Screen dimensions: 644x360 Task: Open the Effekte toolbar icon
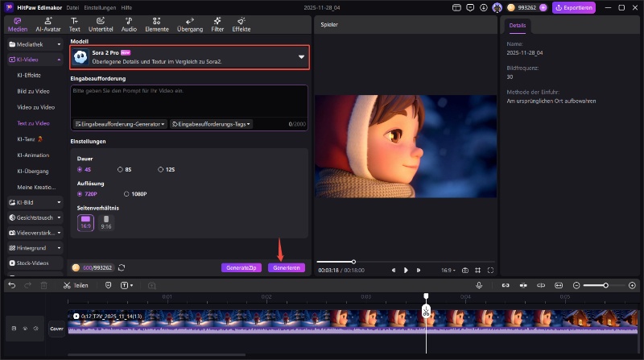(241, 23)
